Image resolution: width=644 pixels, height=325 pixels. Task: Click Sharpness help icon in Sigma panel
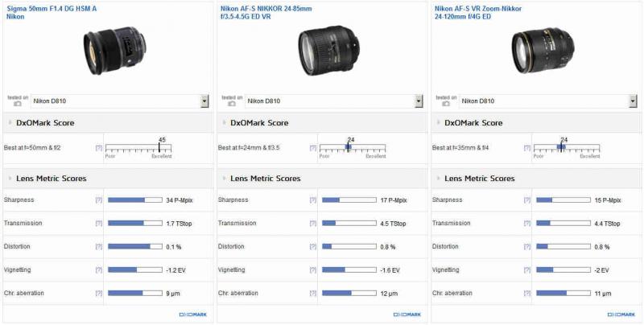tap(98, 200)
